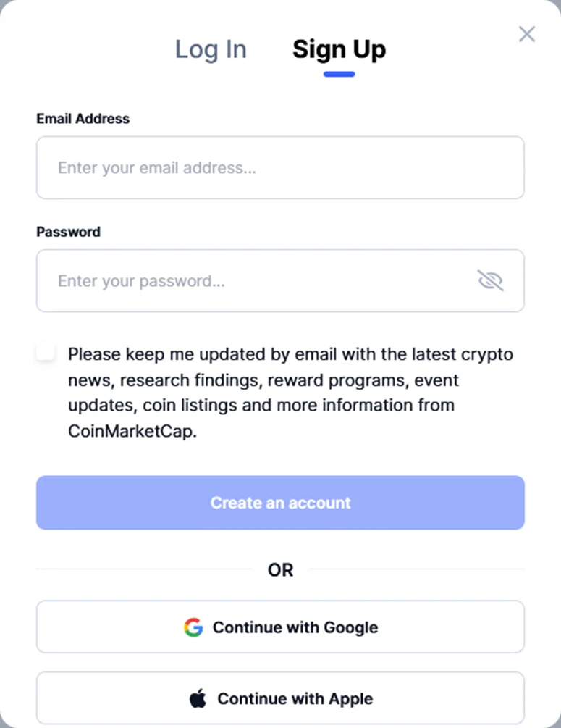Switch to the Log In tab
Screen dimensions: 561x728
[x=211, y=49]
